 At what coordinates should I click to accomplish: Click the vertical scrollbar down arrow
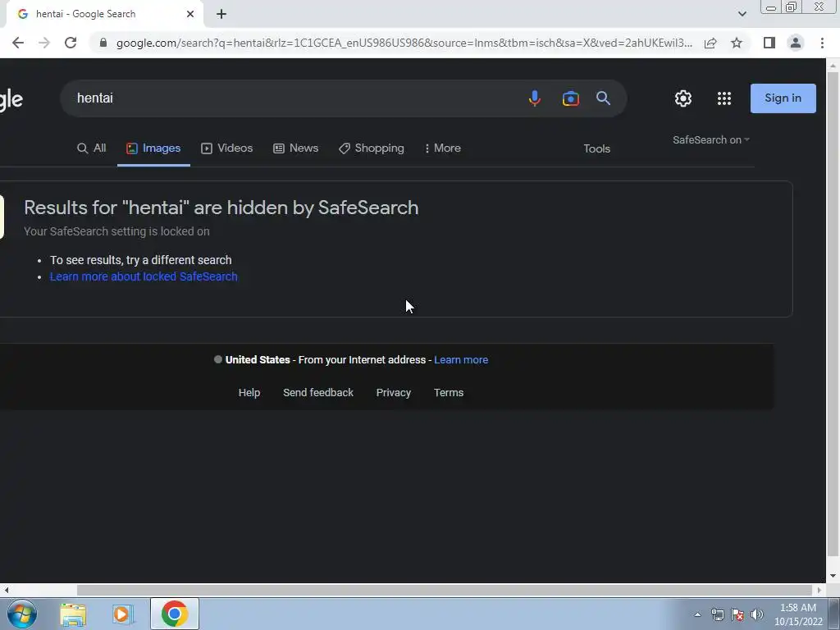point(833,577)
